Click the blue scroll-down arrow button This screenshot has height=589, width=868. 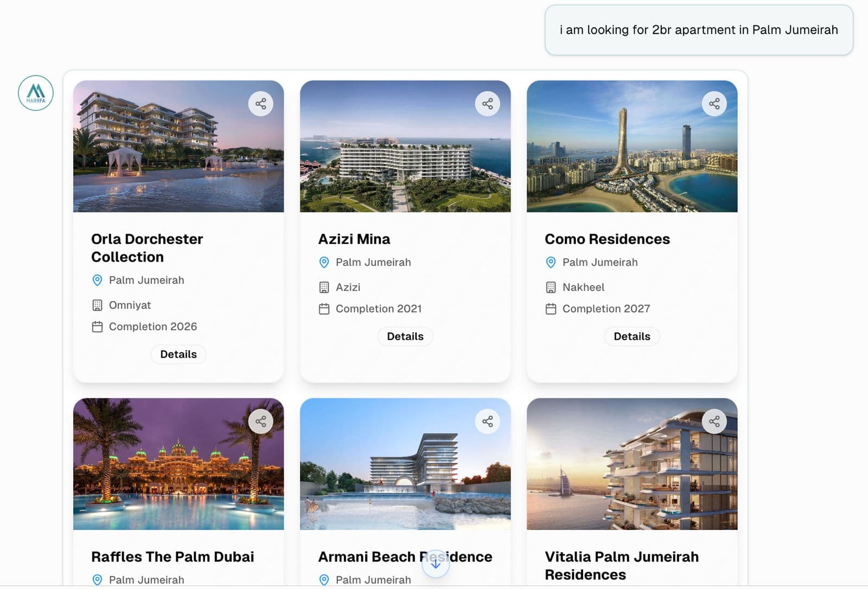pyautogui.click(x=436, y=564)
